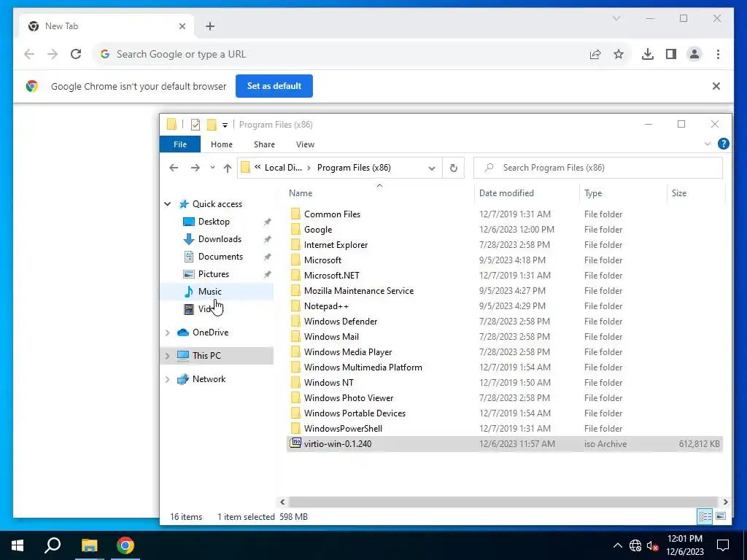The image size is (747, 560).
Task: Select Pictures in Quick access
Action: coord(214,274)
